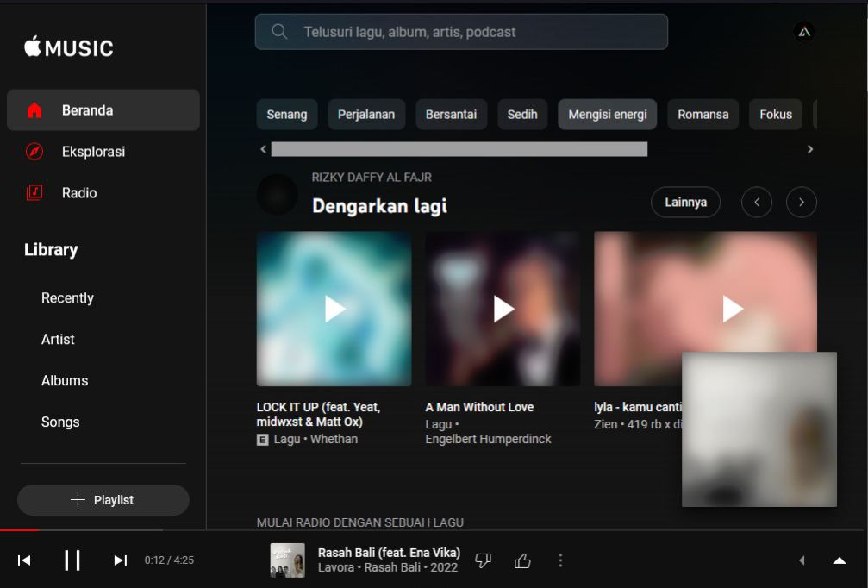Click the RIZKY DAFFY AL FAJR label
868x588 pixels.
(x=372, y=177)
